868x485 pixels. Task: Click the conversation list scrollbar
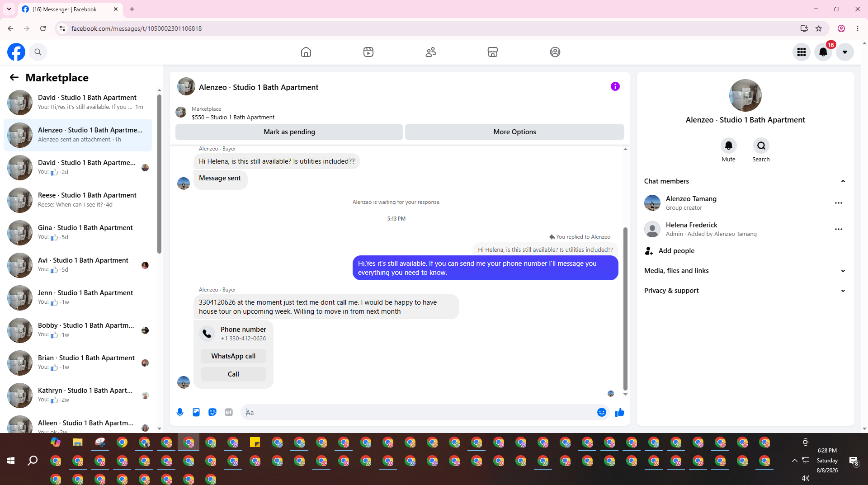click(159, 174)
